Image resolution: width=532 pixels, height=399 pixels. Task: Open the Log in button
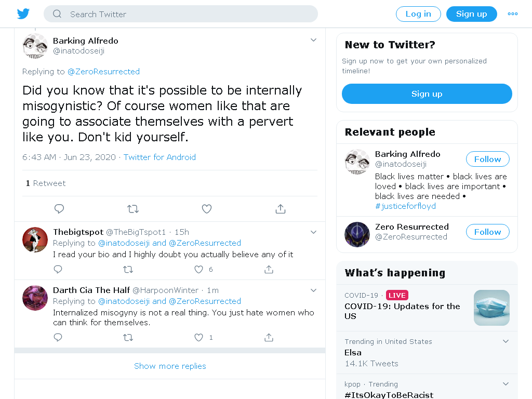click(418, 14)
